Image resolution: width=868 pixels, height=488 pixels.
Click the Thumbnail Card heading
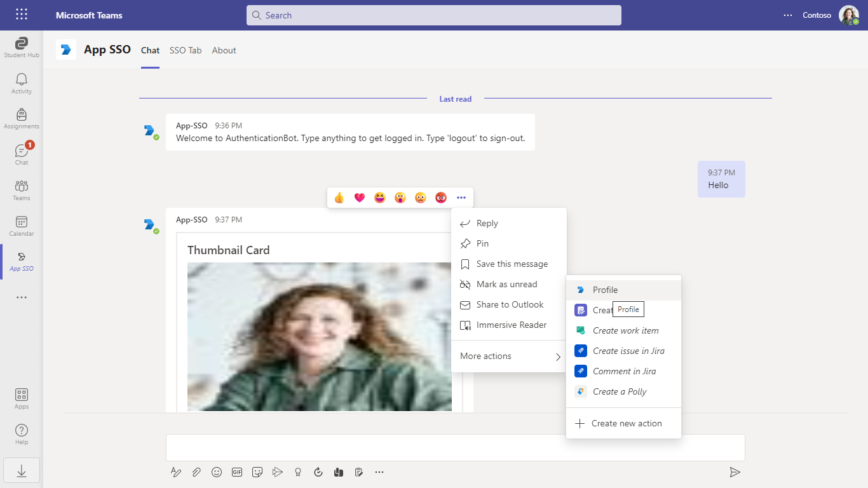point(229,250)
